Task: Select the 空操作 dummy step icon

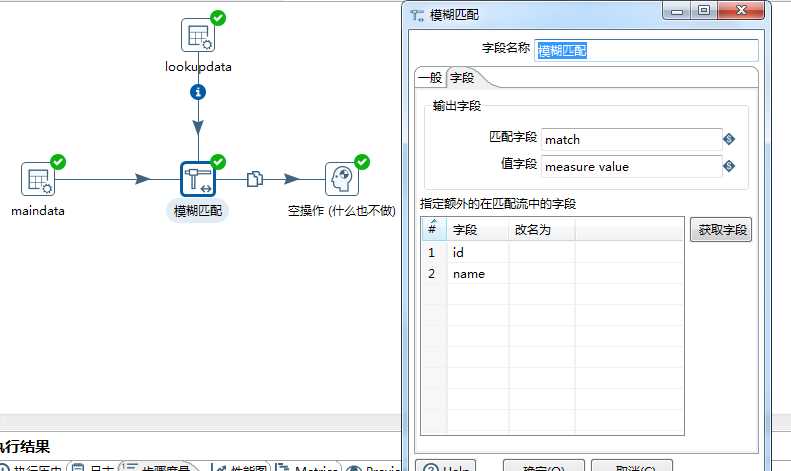Action: click(x=342, y=179)
